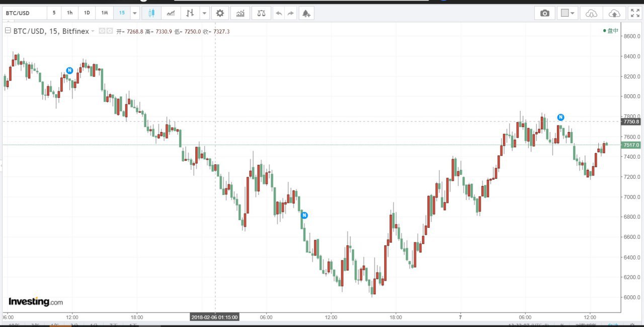The height and width of the screenshot is (327, 644).
Task: Redo the chart action
Action: click(291, 13)
